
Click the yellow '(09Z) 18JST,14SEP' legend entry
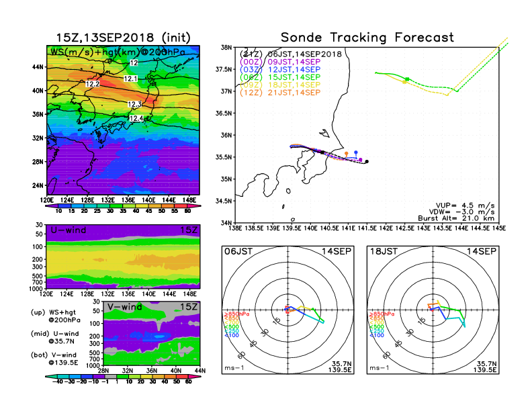pos(280,85)
